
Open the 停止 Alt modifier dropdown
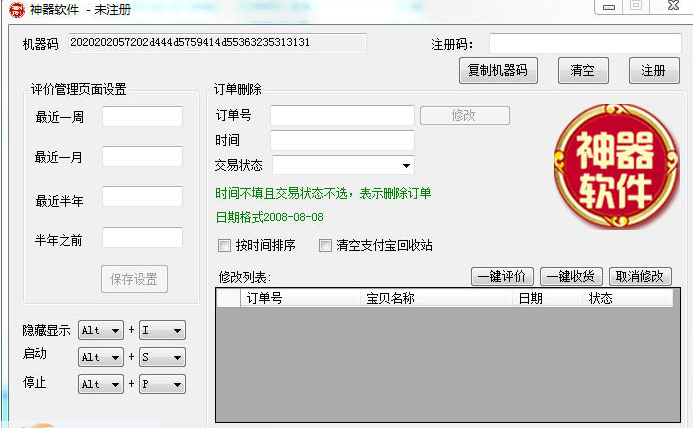[x=101, y=384]
